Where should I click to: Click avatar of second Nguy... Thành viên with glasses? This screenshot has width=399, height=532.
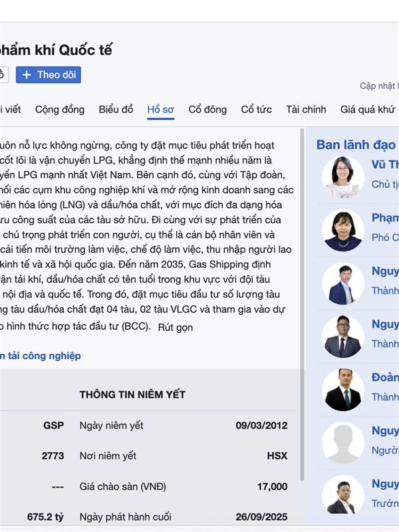342,336
